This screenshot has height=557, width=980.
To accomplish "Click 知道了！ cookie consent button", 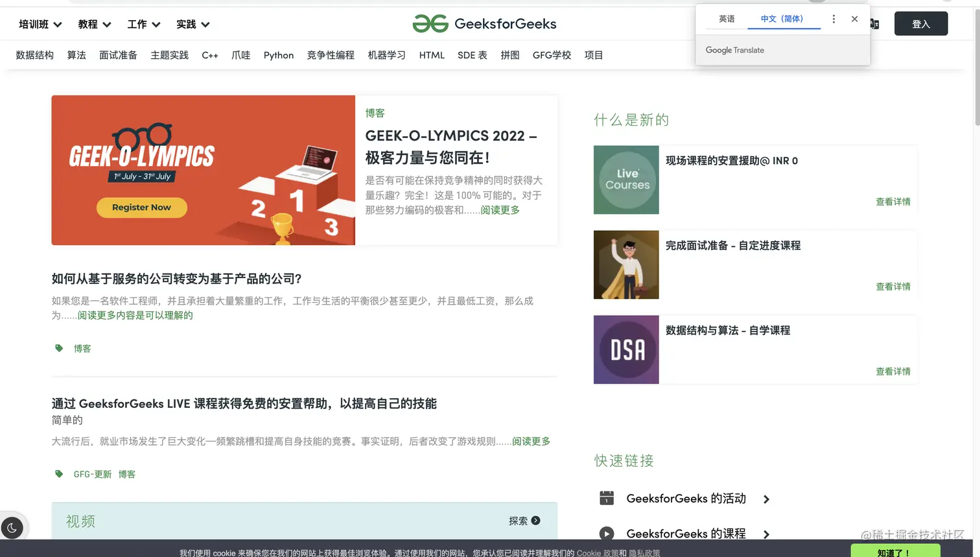I will pos(895,552).
